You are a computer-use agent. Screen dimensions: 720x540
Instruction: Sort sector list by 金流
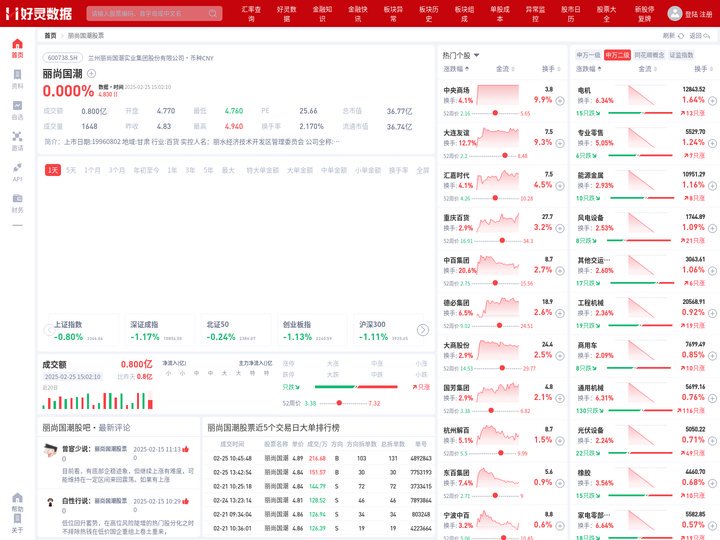coord(647,69)
